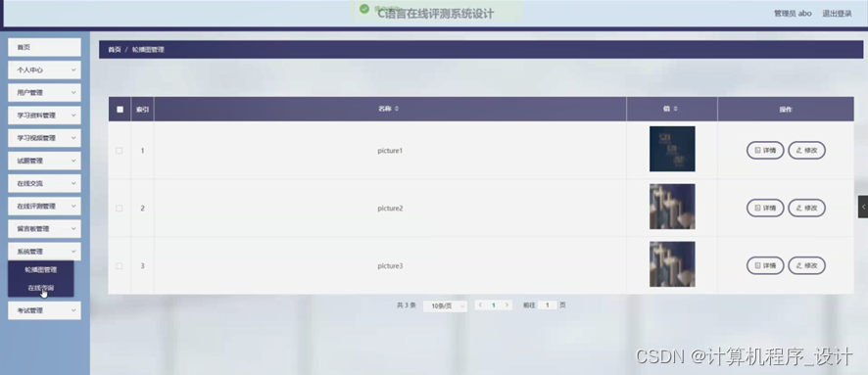Click the picture3 name cell
Viewport: 868px width, 375px height.
point(390,266)
